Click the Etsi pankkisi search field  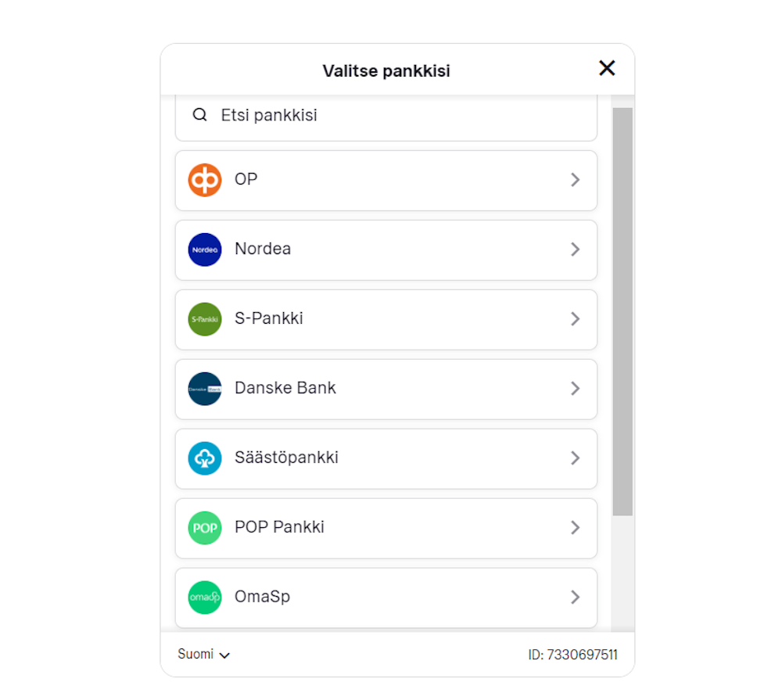point(391,116)
